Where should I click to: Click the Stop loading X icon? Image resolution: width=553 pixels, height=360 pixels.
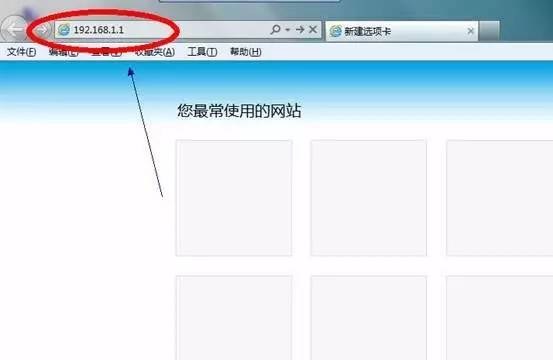tap(312, 30)
